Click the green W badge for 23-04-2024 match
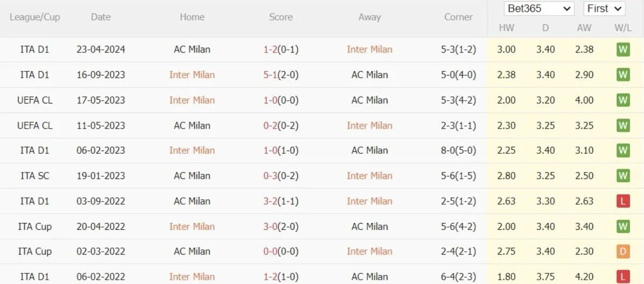 pos(623,50)
